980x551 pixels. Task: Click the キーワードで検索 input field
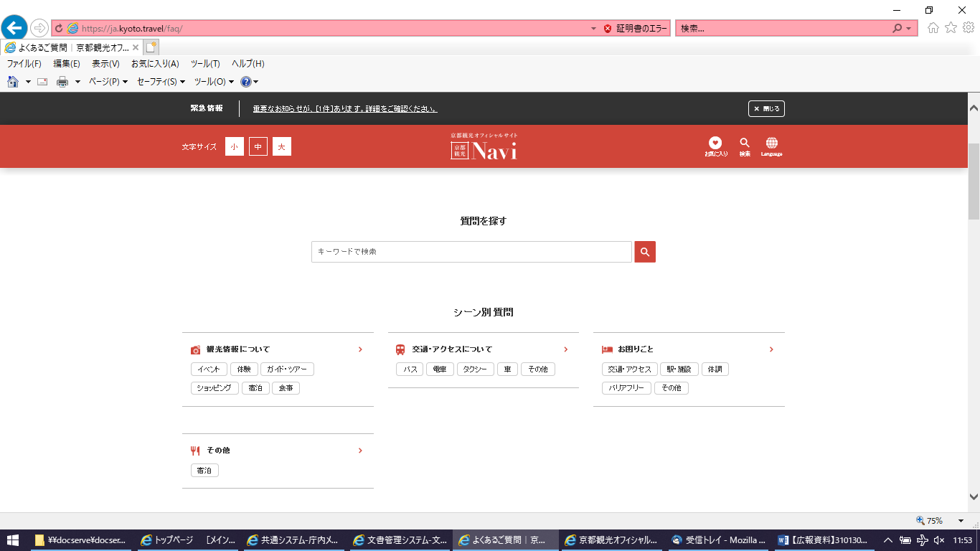tap(471, 252)
